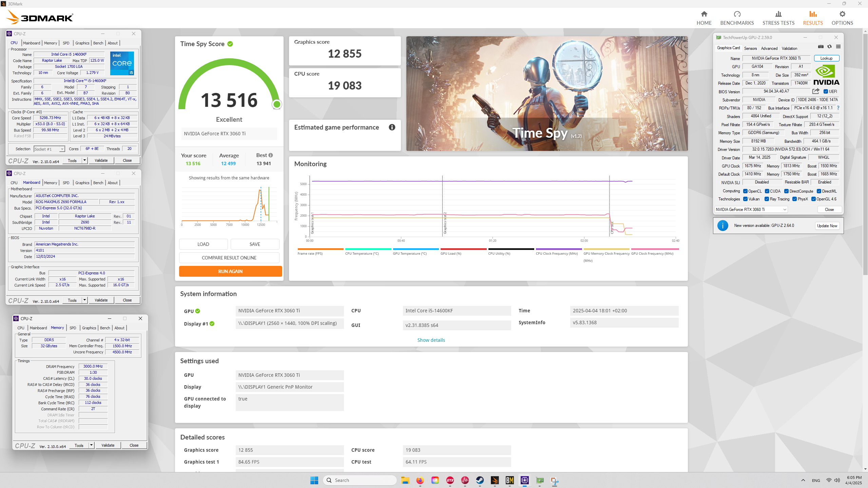Click the Lookup button in GPU-Z

(826, 58)
